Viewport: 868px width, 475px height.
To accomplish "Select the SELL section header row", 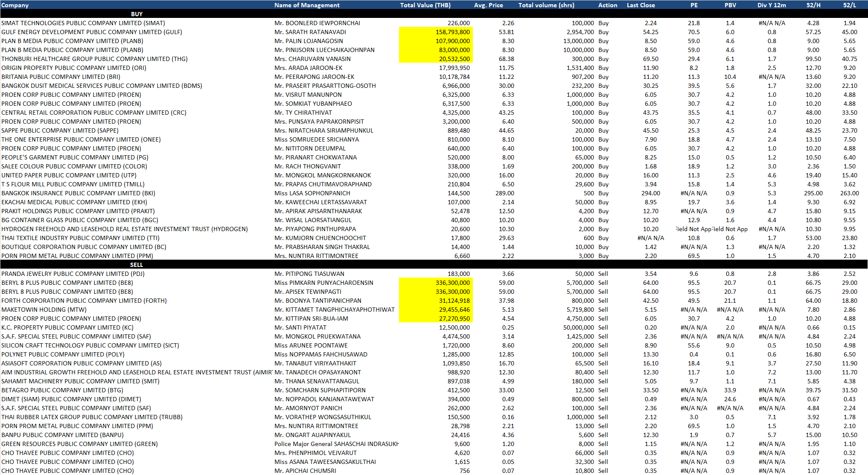I will [137, 265].
